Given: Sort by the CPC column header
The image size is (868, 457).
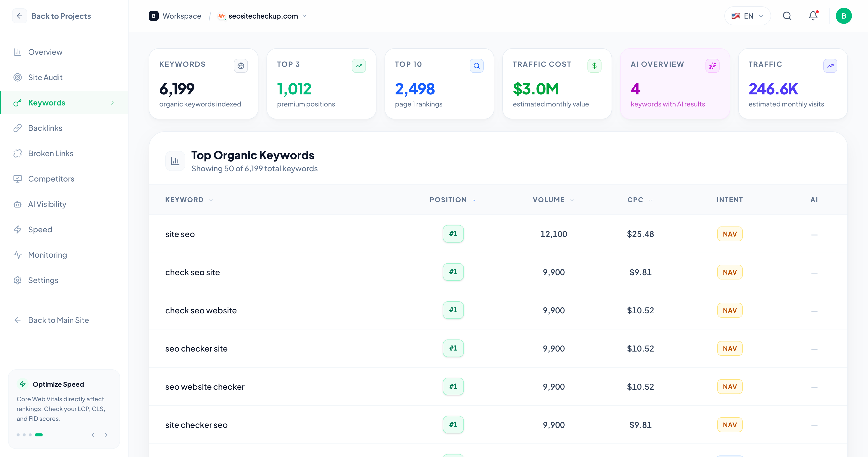Looking at the screenshot, I should coord(639,200).
